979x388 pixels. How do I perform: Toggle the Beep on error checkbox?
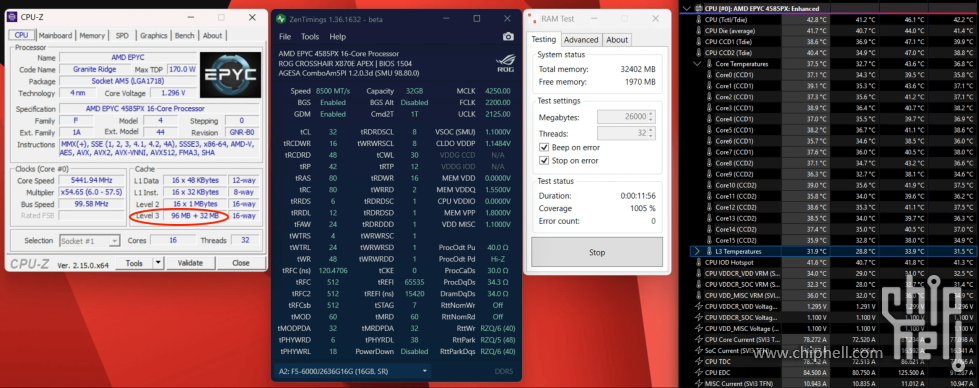click(x=544, y=147)
